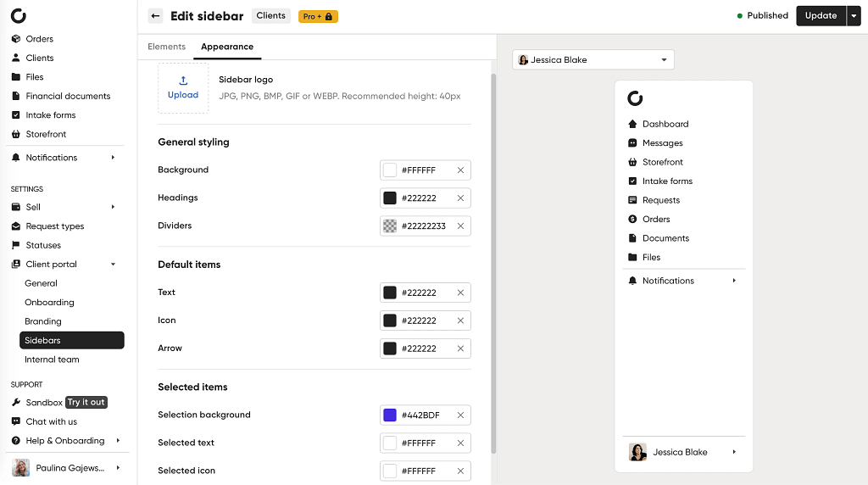This screenshot has height=485, width=868.
Task: Open the Dividers transparent color swatch
Action: 390,226
